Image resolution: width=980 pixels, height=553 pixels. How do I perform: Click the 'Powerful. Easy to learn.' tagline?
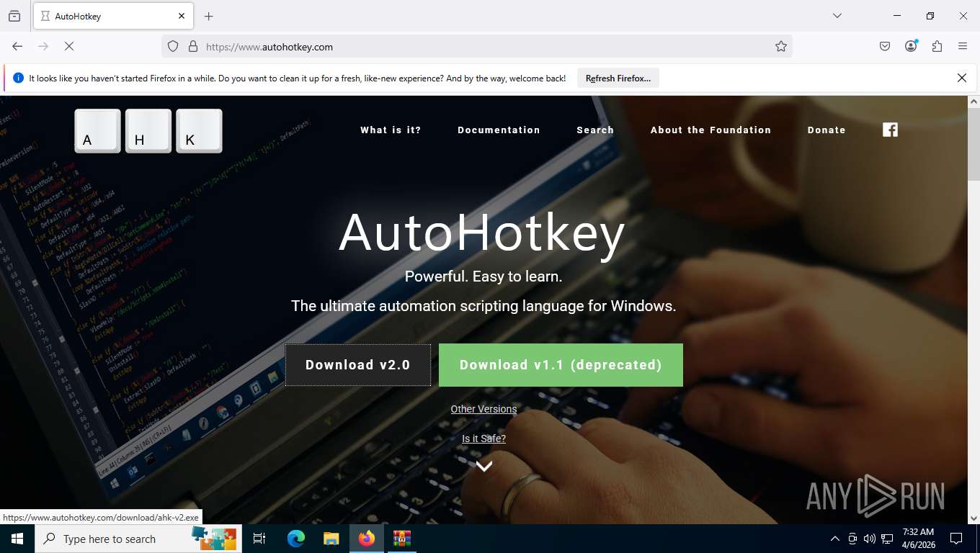click(x=484, y=276)
